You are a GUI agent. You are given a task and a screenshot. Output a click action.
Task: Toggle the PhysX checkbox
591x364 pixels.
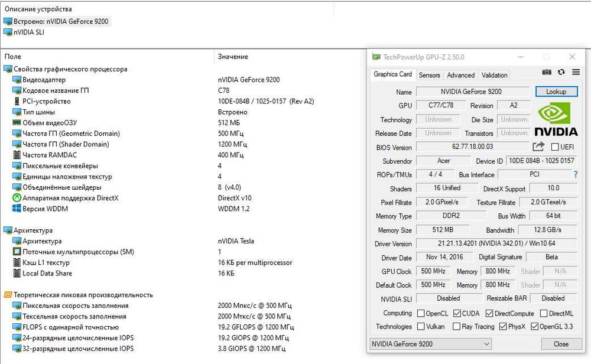[502, 326]
